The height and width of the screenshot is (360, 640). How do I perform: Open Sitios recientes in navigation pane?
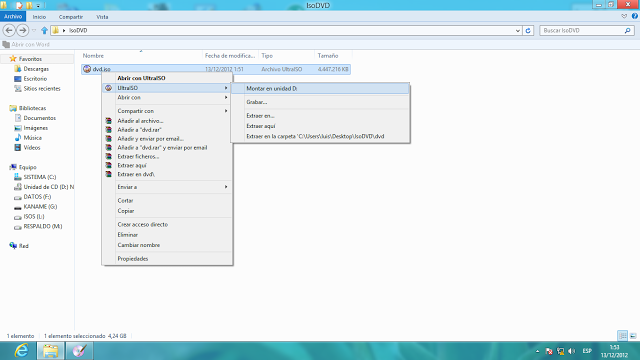(x=42, y=89)
